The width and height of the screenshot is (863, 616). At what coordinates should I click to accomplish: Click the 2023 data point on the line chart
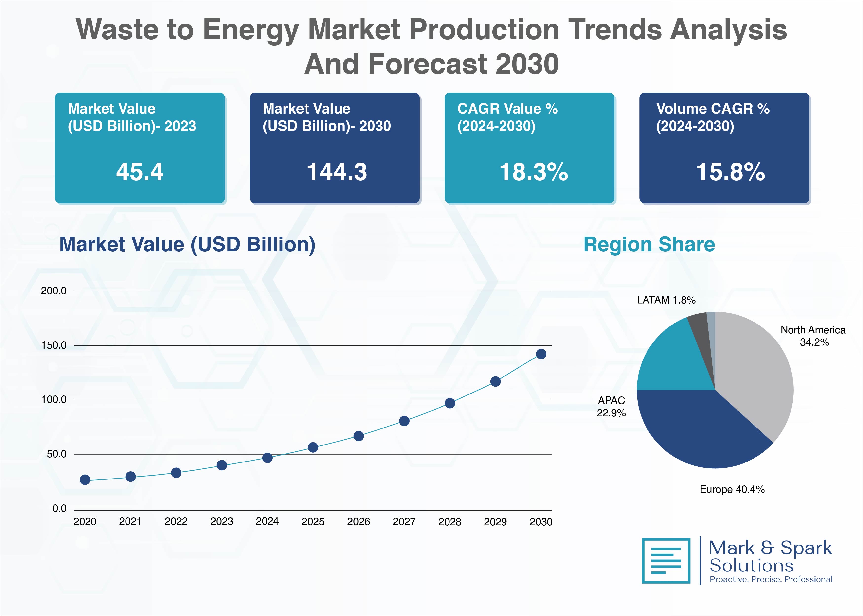pos(222,465)
